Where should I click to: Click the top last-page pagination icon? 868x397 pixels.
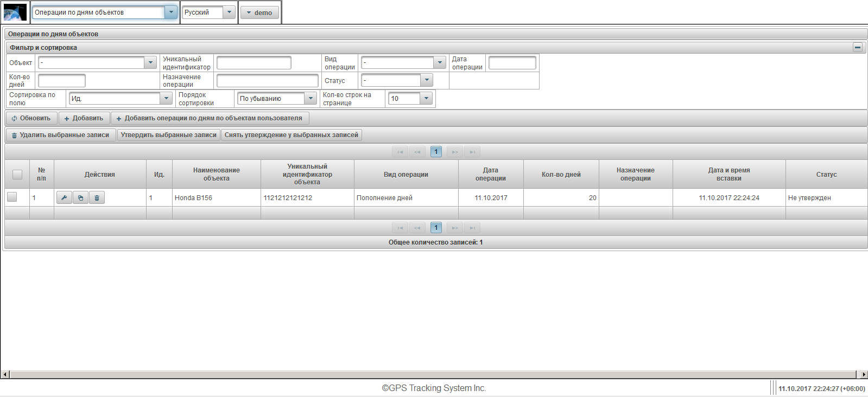tap(472, 152)
